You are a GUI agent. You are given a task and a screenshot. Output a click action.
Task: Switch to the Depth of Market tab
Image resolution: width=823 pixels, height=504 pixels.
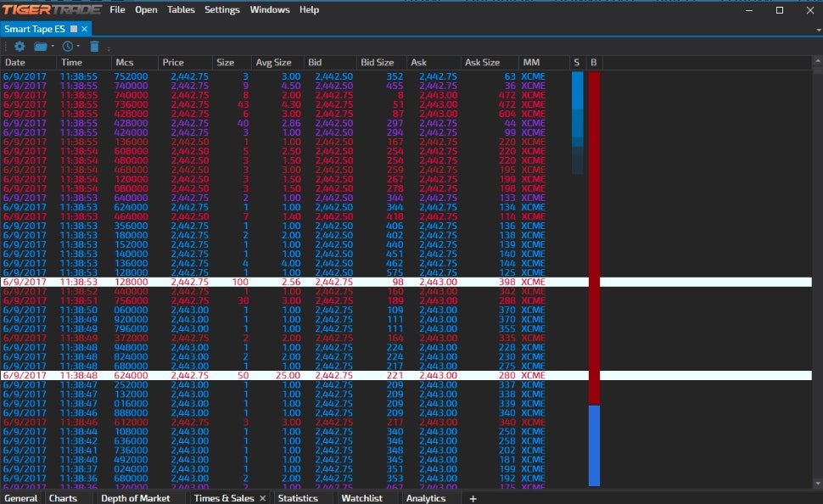tap(137, 498)
